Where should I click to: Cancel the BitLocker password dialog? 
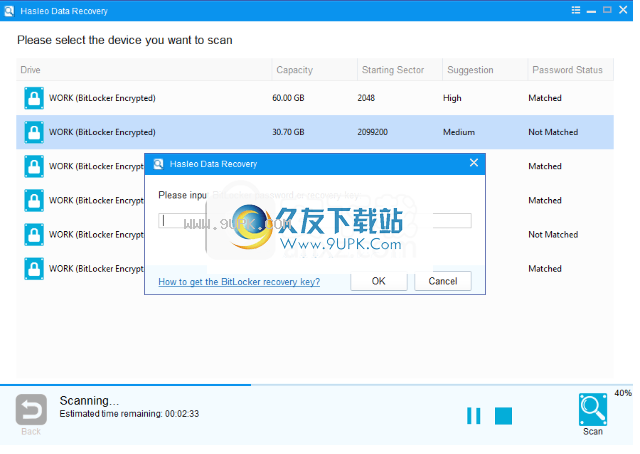[442, 281]
